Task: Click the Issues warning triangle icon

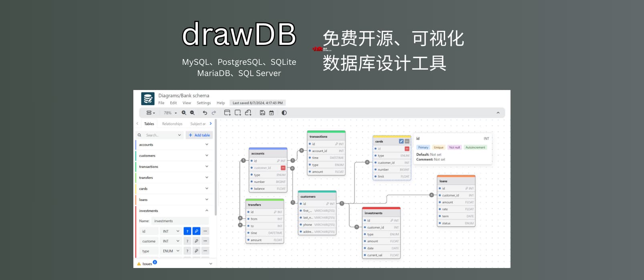Action: tap(139, 264)
